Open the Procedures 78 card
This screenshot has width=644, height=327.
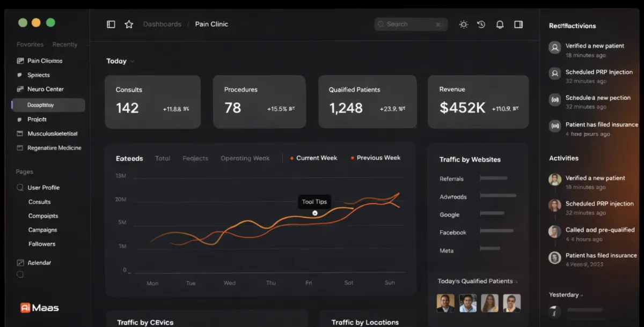[x=260, y=102]
